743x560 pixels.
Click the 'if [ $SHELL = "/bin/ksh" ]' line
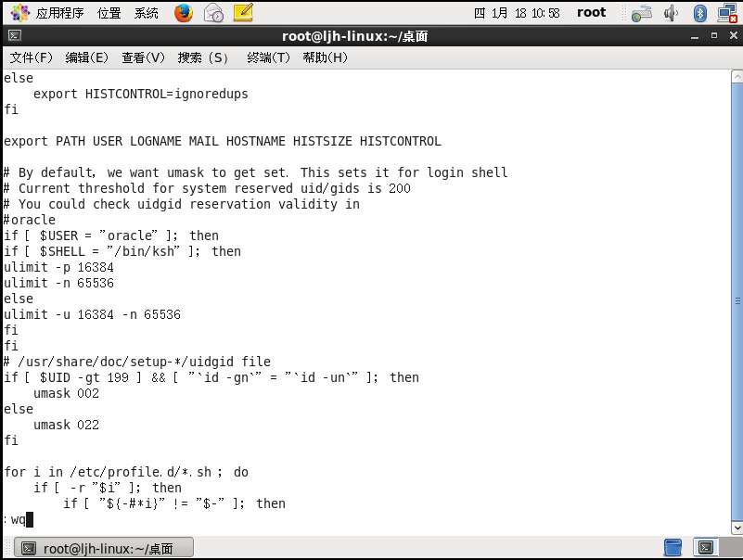point(122,251)
